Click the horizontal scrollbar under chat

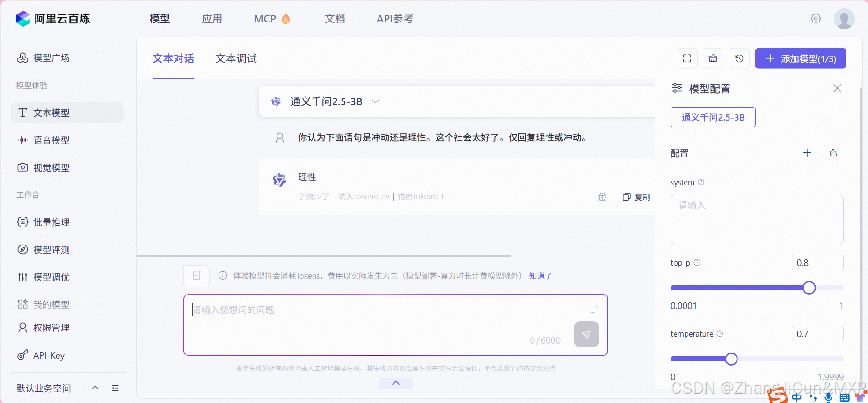(323, 256)
